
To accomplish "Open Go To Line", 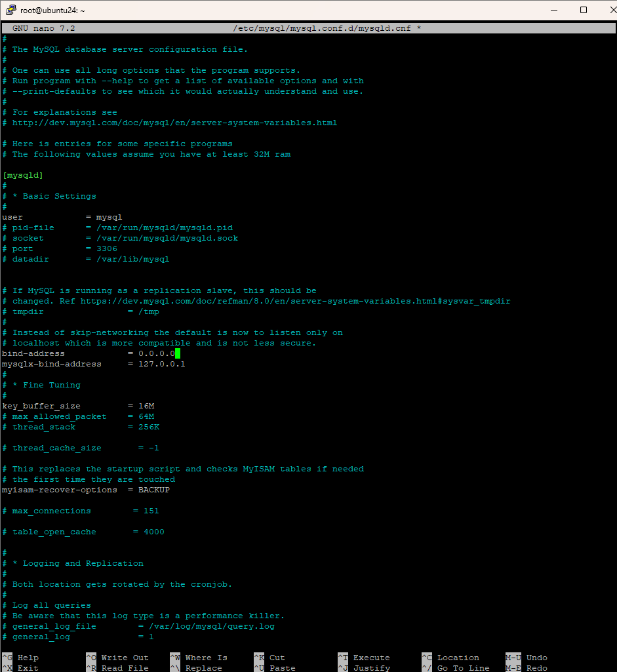I will (452, 667).
